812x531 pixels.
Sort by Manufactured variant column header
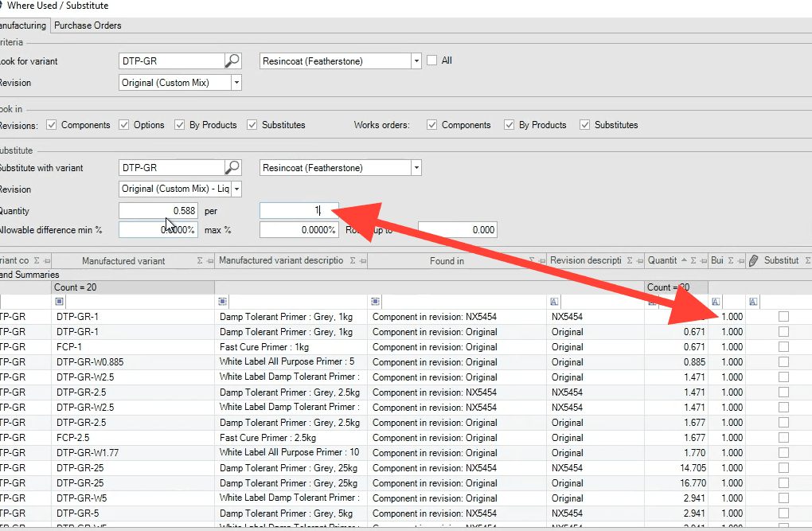pyautogui.click(x=123, y=261)
